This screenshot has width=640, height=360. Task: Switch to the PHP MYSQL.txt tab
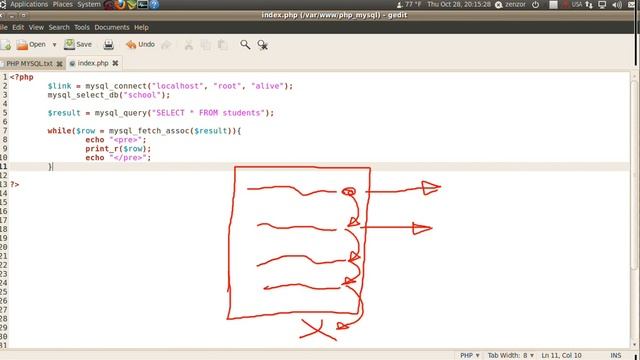click(x=29, y=64)
